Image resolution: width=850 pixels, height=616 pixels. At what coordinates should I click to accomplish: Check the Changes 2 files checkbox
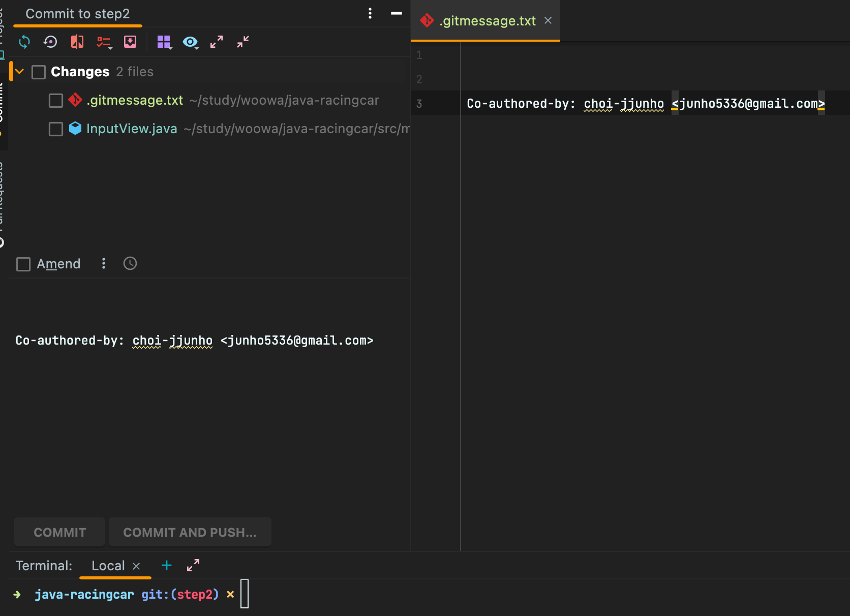point(39,72)
